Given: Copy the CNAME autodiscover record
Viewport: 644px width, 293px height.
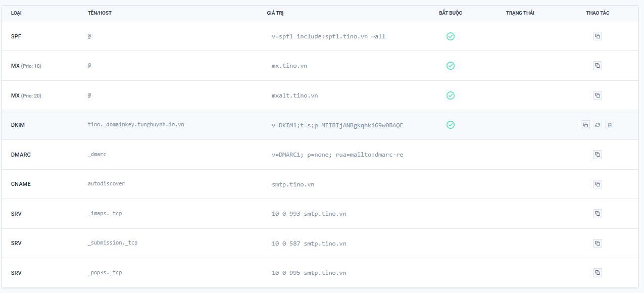Looking at the screenshot, I should tap(598, 184).
